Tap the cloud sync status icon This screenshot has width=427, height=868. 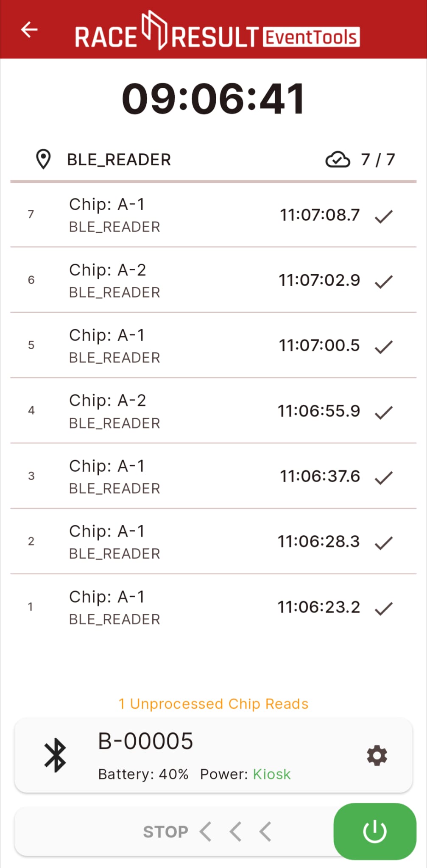(338, 160)
